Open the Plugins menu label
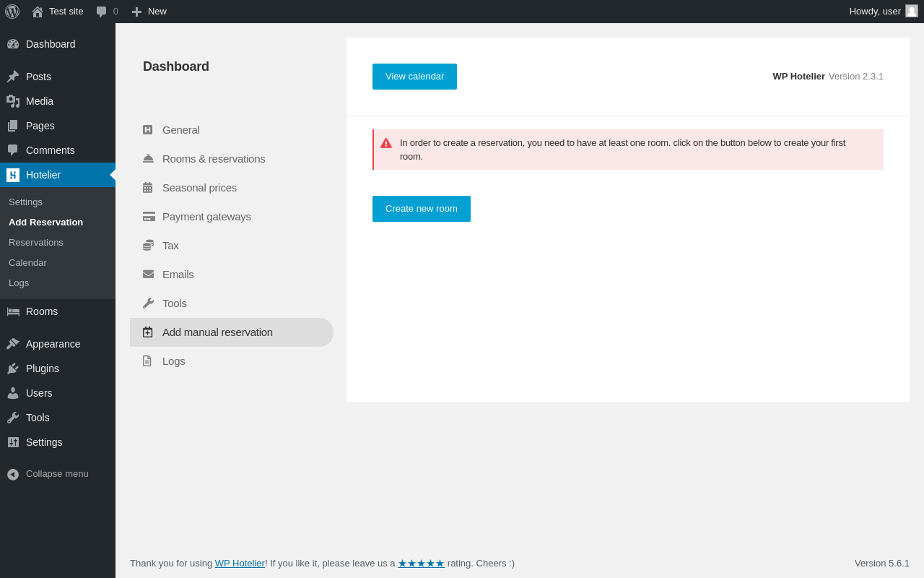Viewport: 924px width, 578px height. tap(43, 368)
